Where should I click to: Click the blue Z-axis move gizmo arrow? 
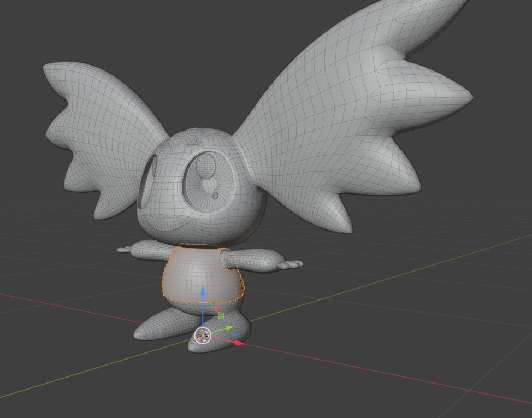(203, 291)
